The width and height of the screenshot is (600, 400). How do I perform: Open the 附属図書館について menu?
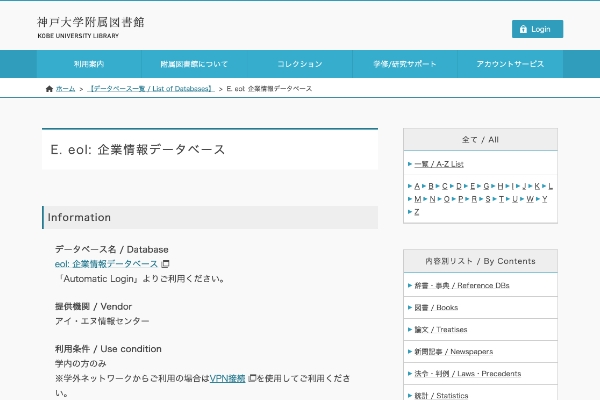coord(194,64)
